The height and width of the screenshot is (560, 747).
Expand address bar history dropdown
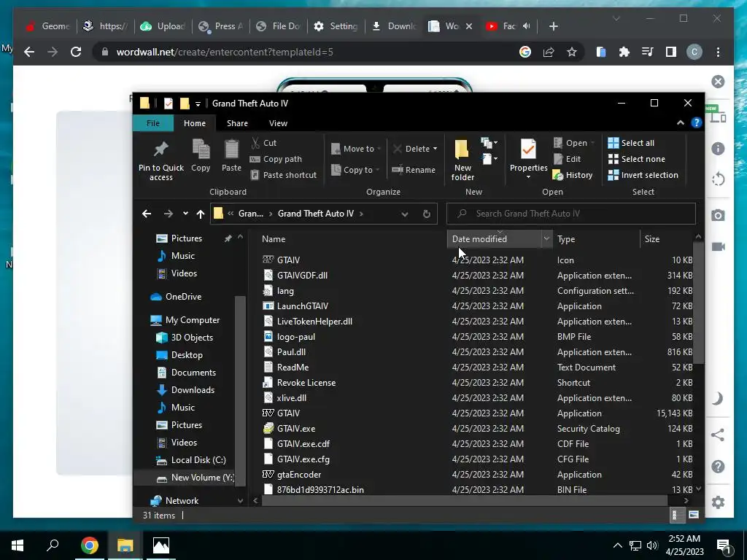404,214
